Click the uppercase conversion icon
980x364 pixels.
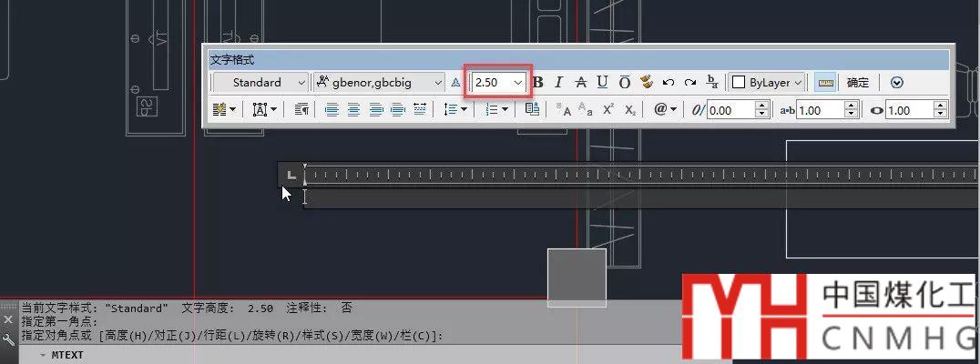(x=564, y=110)
